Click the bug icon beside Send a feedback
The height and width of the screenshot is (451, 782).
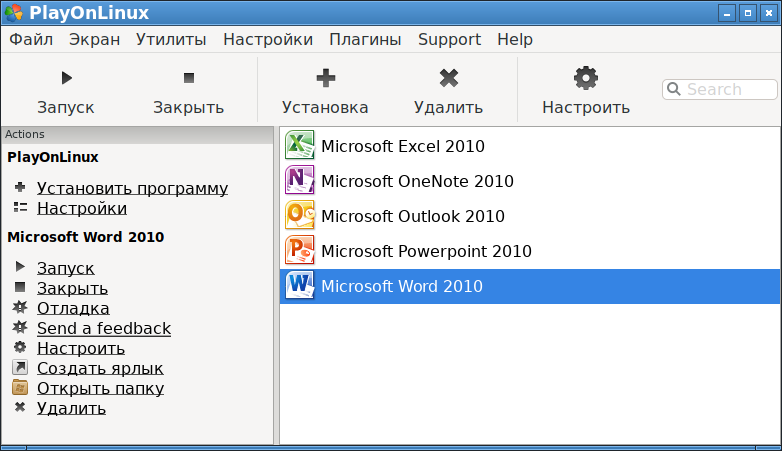[20, 327]
